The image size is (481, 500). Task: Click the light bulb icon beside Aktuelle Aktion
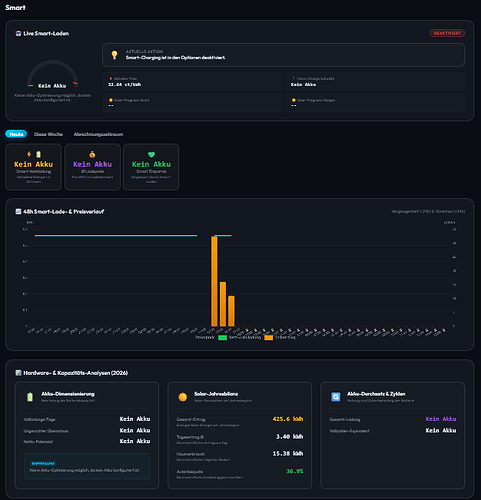[x=114, y=55]
